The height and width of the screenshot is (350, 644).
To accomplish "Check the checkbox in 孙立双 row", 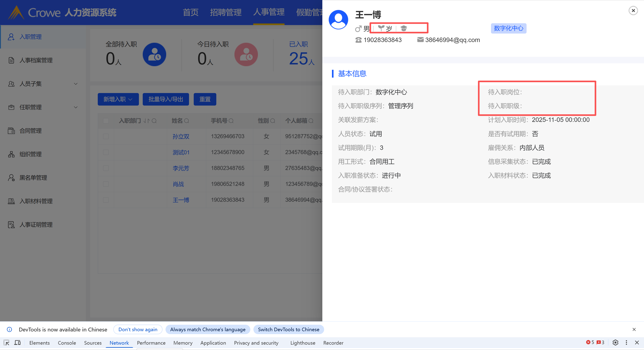I will [106, 136].
